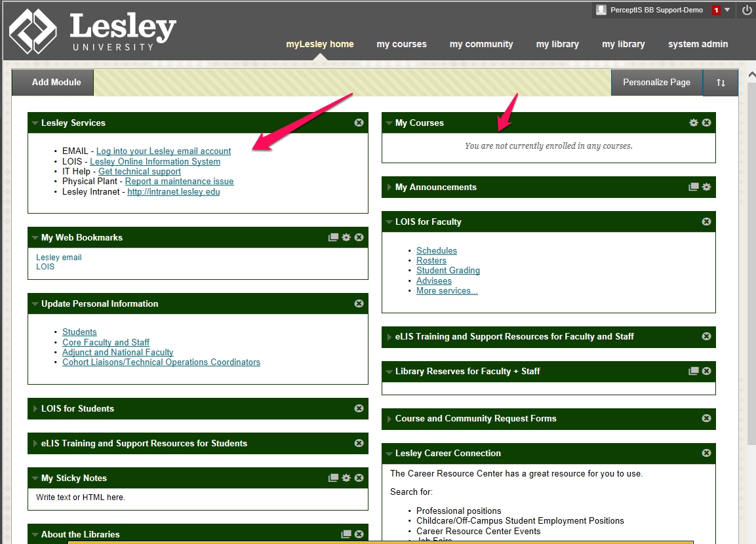This screenshot has height=544, width=756.
Task: Open the system admin tab
Action: pos(698,44)
